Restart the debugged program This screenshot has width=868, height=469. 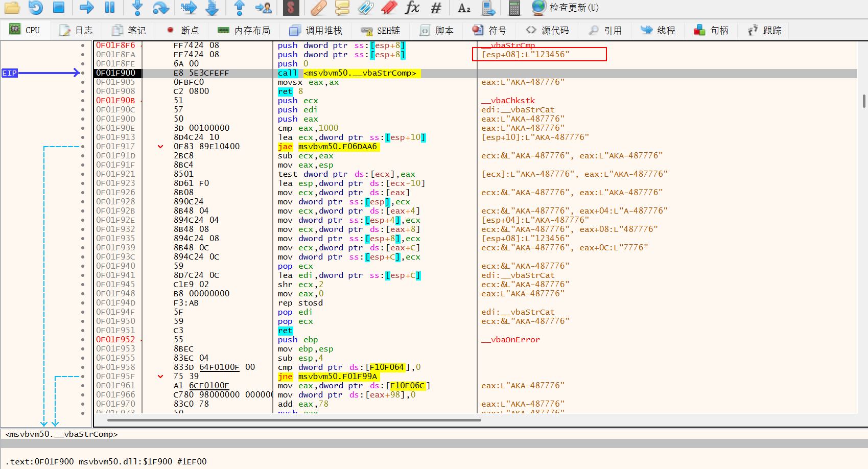tap(36, 7)
